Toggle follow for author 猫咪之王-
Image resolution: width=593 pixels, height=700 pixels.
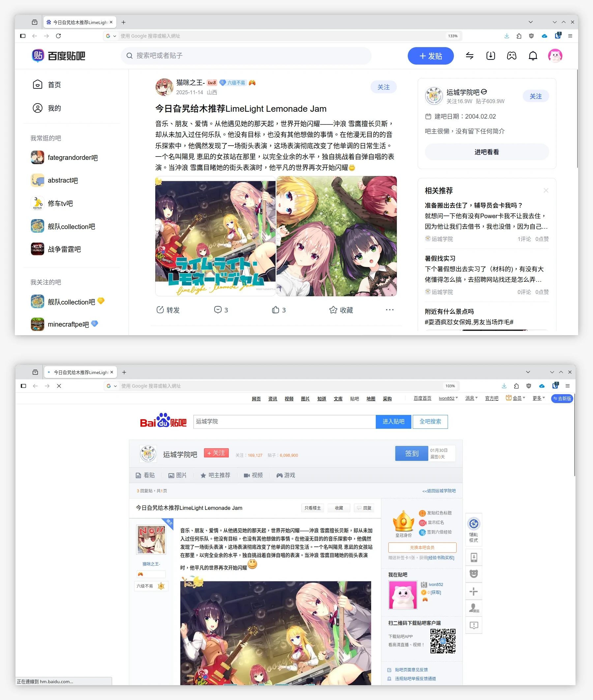pos(383,87)
